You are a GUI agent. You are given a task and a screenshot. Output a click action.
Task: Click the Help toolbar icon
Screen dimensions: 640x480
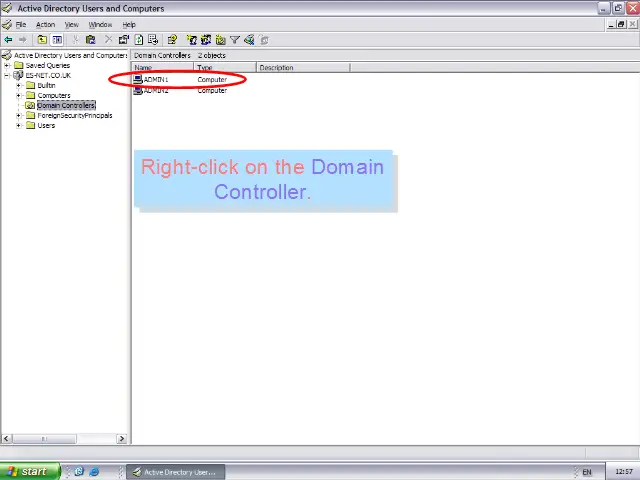point(172,40)
